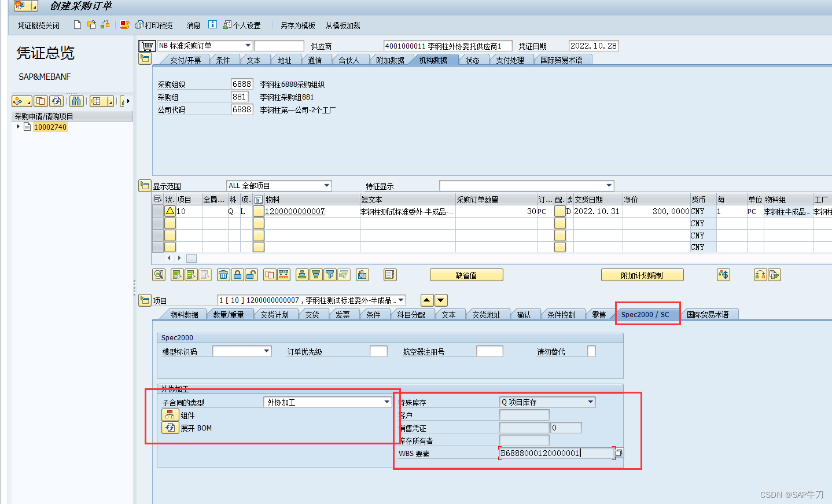Screen dimensions: 832x504
Task: Click the mass change grid icon
Action: click(284, 275)
